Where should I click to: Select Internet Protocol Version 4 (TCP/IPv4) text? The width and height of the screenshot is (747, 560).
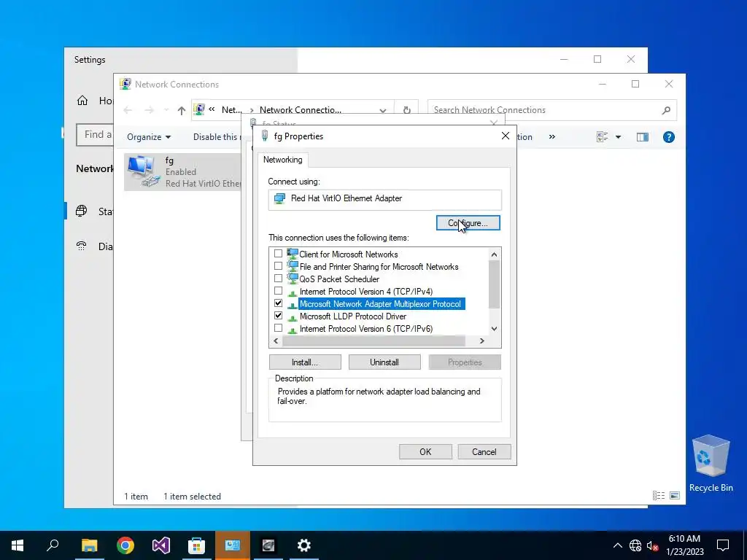point(366,292)
